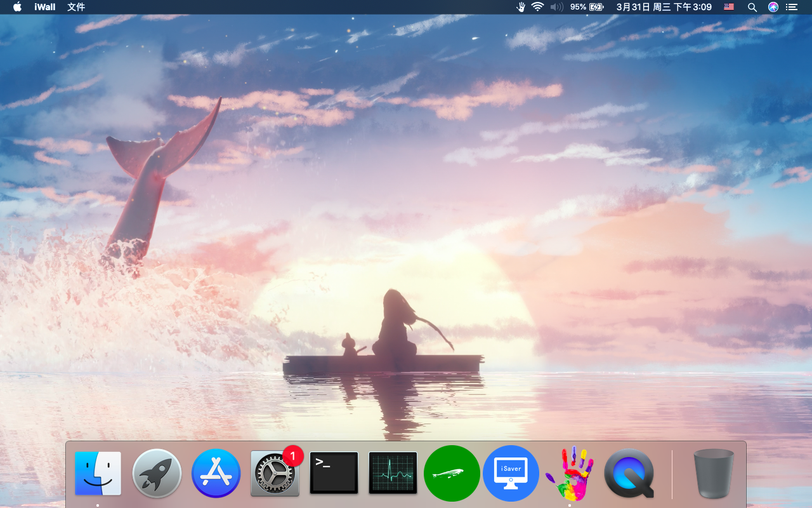Viewport: 812px width, 508px height.
Task: Open System Preferences with update badge
Action: [275, 473]
